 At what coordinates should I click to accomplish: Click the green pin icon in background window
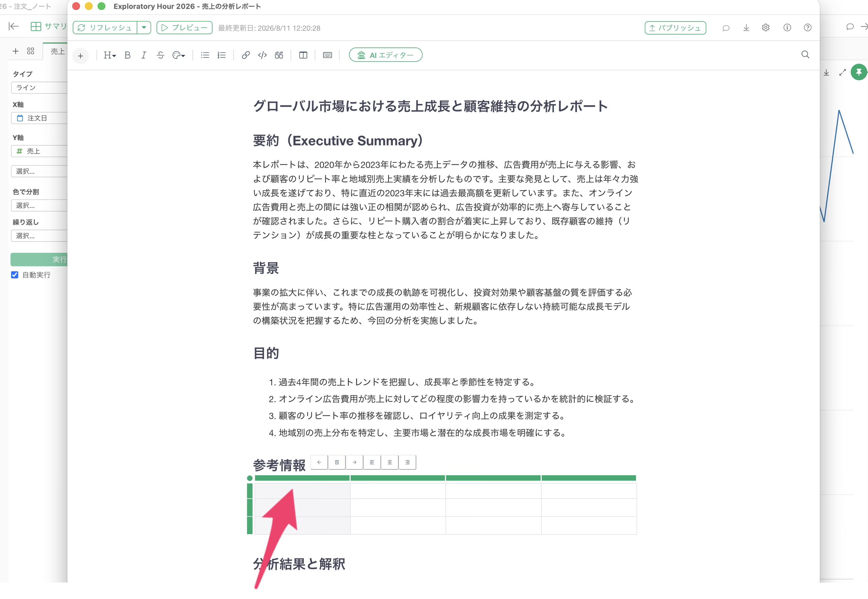(859, 72)
